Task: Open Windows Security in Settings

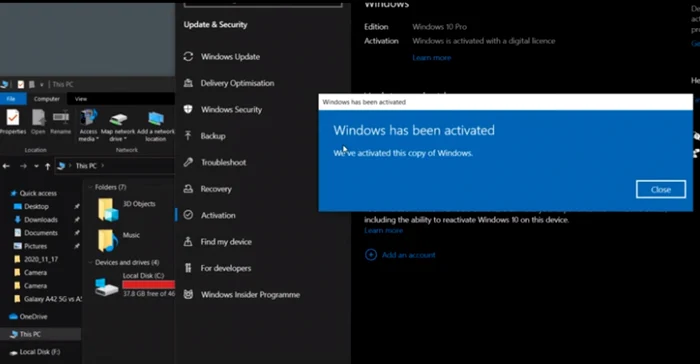Action: [231, 109]
